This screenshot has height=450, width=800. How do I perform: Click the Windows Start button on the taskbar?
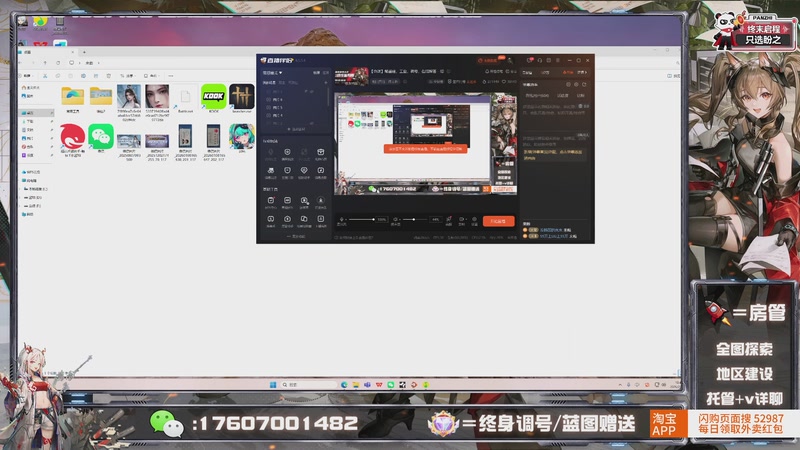point(273,385)
